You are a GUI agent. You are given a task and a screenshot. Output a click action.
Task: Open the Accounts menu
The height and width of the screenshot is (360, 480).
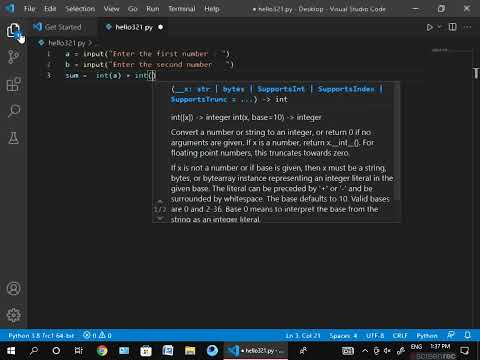click(13, 288)
